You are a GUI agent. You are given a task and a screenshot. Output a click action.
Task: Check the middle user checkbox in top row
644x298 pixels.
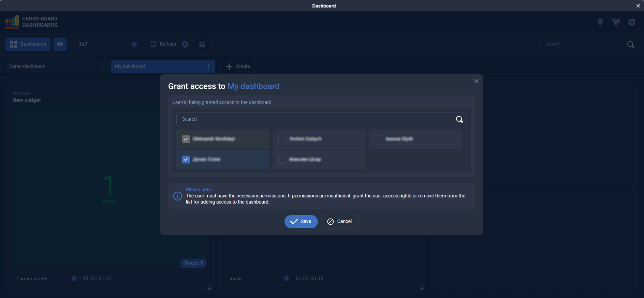[282, 139]
